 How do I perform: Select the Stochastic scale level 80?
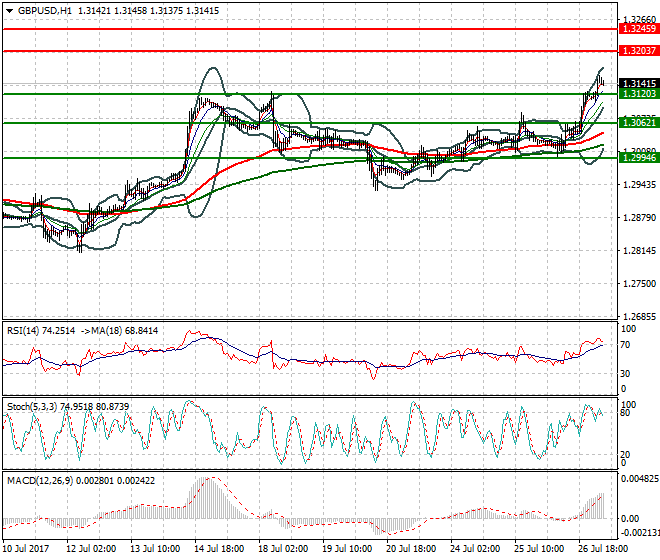coord(625,413)
